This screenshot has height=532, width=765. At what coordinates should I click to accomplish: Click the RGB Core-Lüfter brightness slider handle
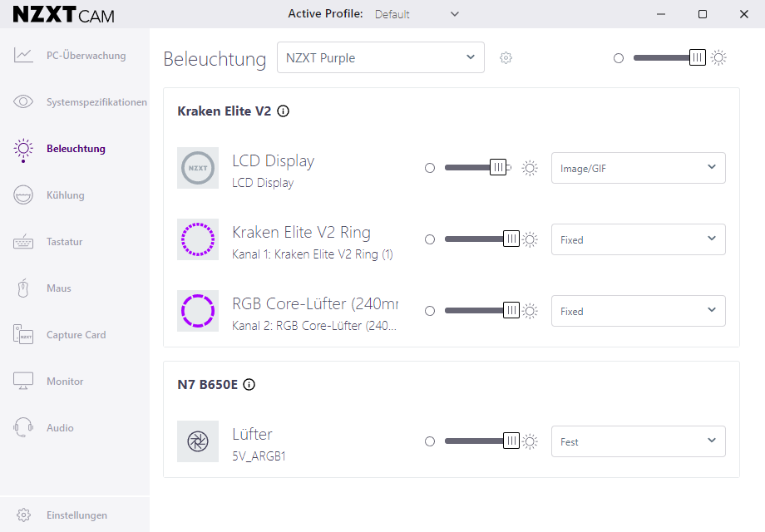tap(511, 311)
